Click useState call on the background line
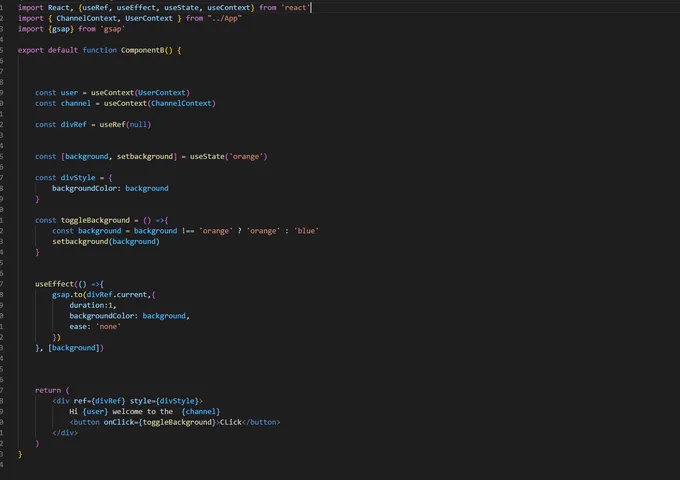The height and width of the screenshot is (480, 680). 207,157
